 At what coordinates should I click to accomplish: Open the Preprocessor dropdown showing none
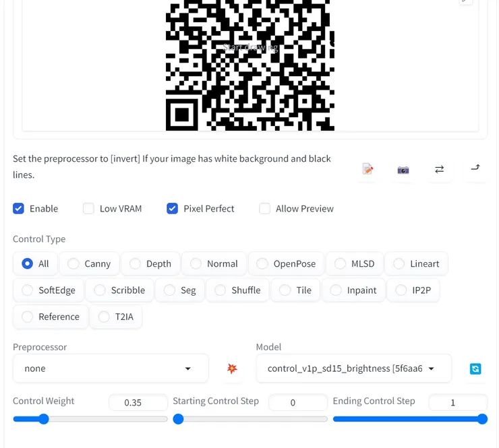click(111, 369)
